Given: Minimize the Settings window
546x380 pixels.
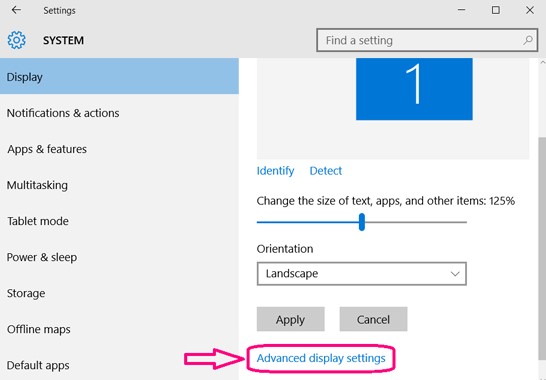Looking at the screenshot, I should [x=461, y=10].
